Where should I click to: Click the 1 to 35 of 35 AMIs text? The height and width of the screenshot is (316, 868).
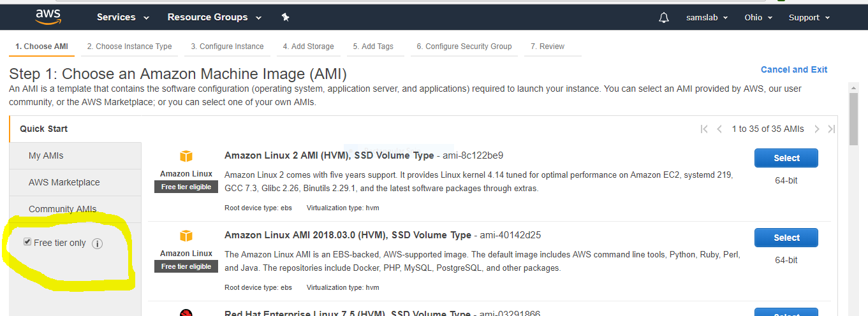click(768, 129)
